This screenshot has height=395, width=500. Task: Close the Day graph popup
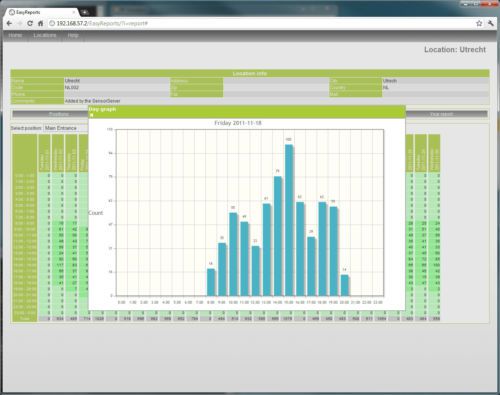[x=91, y=115]
